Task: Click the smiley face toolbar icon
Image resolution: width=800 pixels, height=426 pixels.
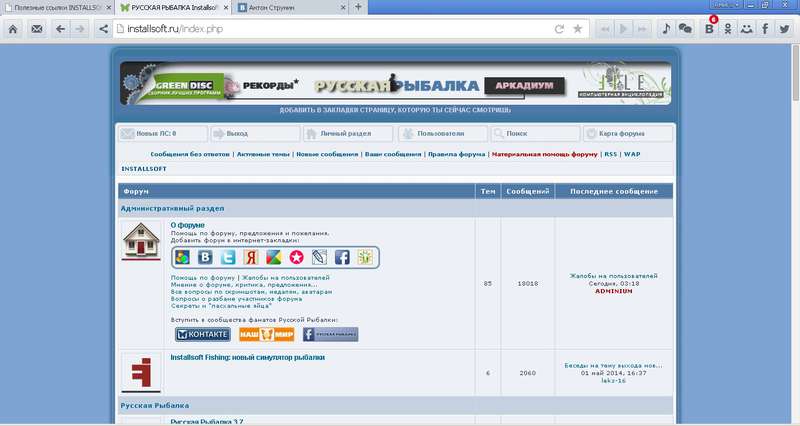Action: coord(746,29)
